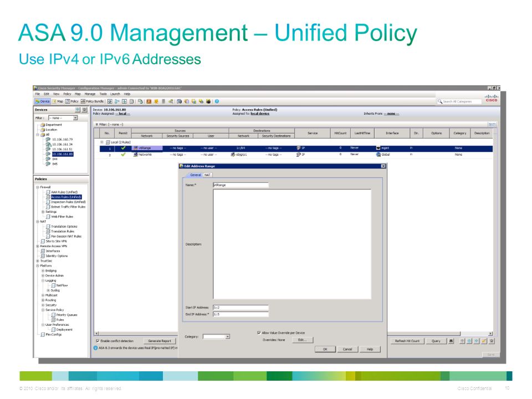This screenshot has width=532, height=399.
Task: Expand TrustSec policy node
Action: (x=38, y=261)
